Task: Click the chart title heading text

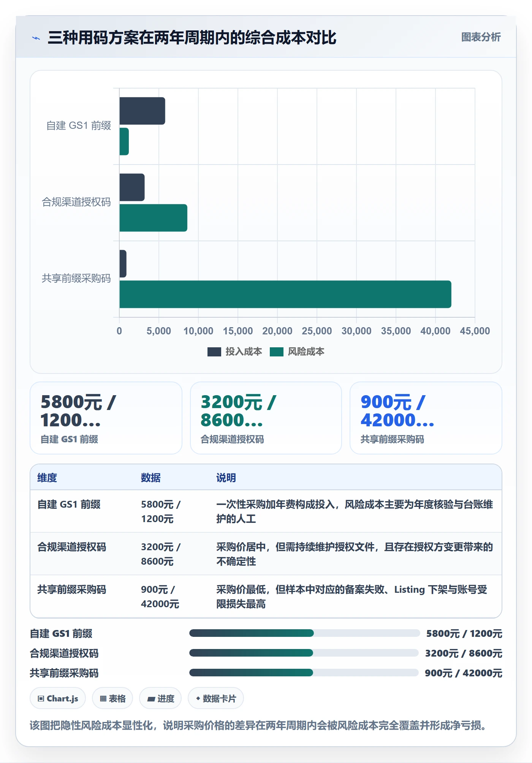Action: (x=192, y=38)
